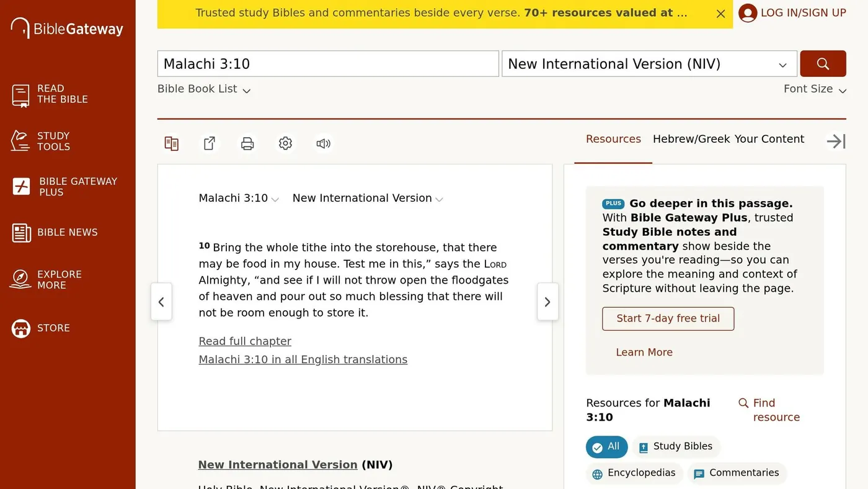This screenshot has height=489, width=868.
Task: Open Malachi 3:10 passage dropdown
Action: (x=239, y=199)
